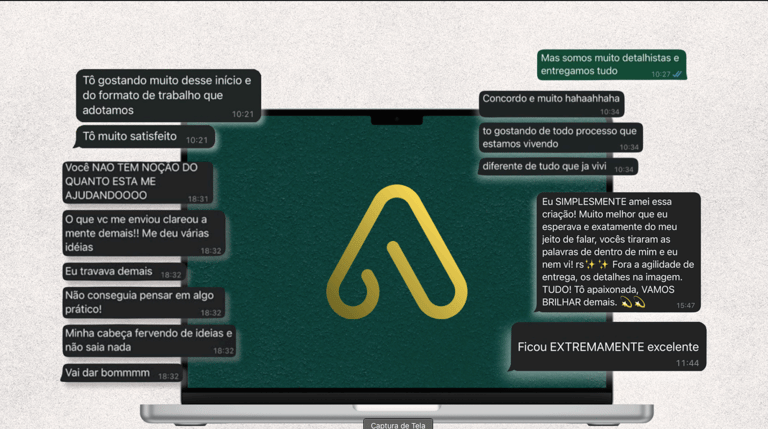Click the blue read-receipt double check marks
The width and height of the screenshot is (768, 429).
click(x=677, y=74)
